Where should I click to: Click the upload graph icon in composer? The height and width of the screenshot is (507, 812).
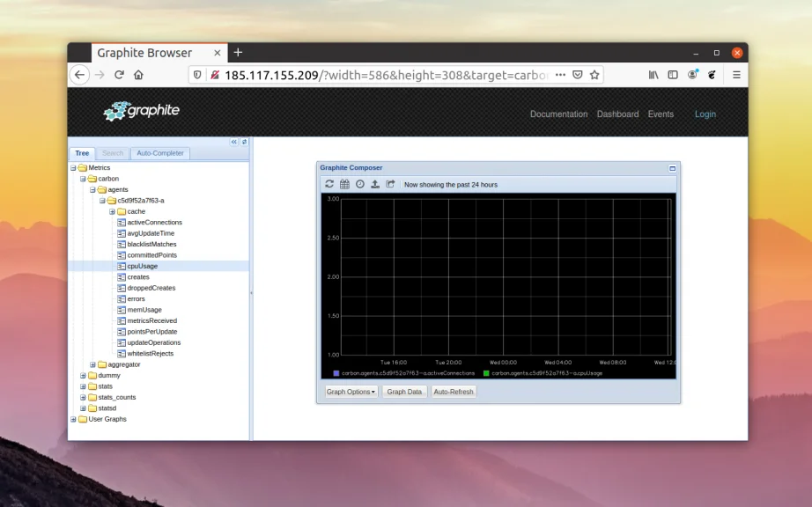[375, 184]
